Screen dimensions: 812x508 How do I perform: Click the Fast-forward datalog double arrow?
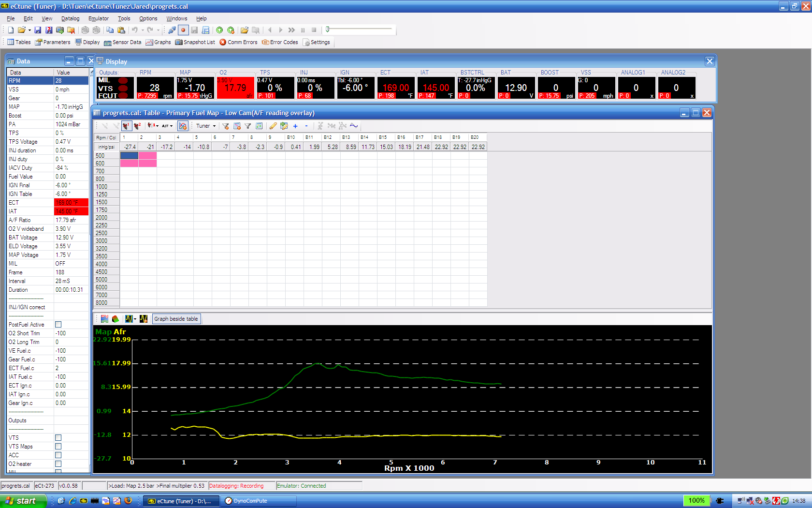pyautogui.click(x=291, y=30)
